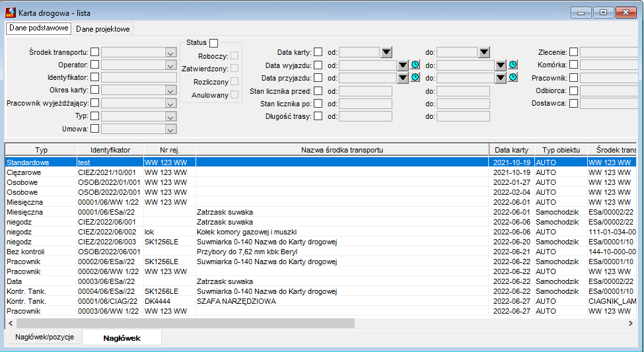Open the Okres karty combo box
The image size is (644, 352).
[x=170, y=90]
